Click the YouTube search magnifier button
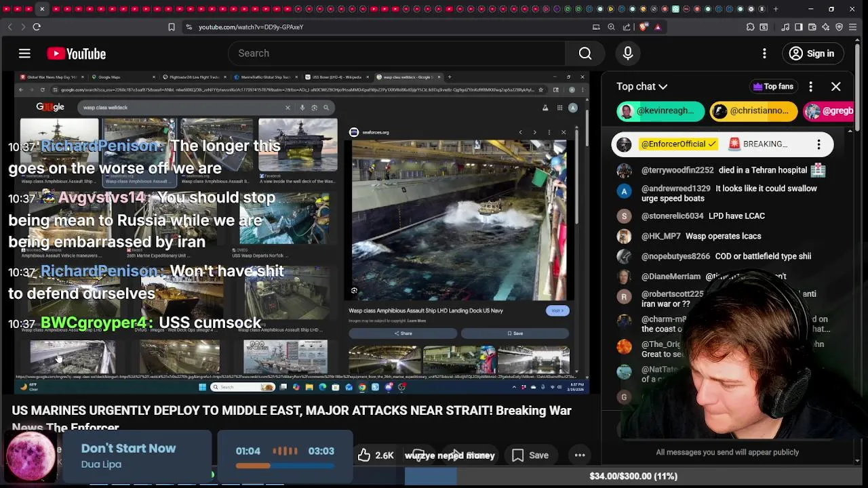Viewport: 868px width, 488px height. click(x=585, y=54)
